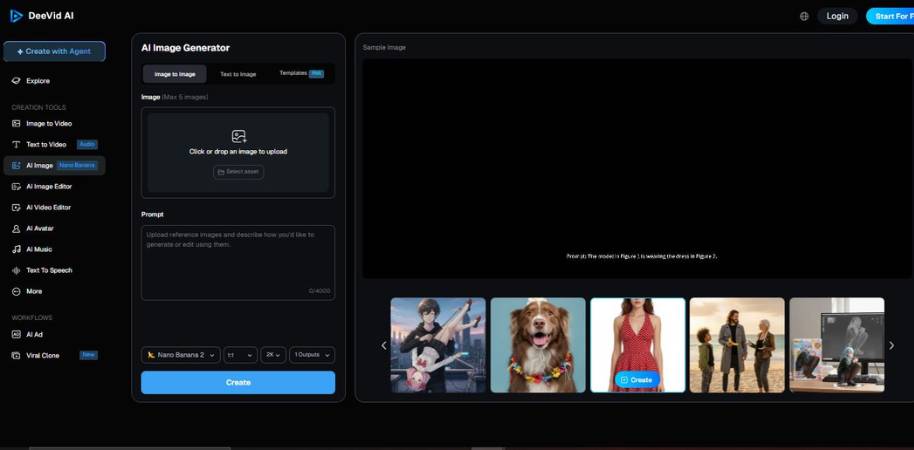This screenshot has width=914, height=450.
Task: Open AI Avatar tool
Action: click(40, 228)
